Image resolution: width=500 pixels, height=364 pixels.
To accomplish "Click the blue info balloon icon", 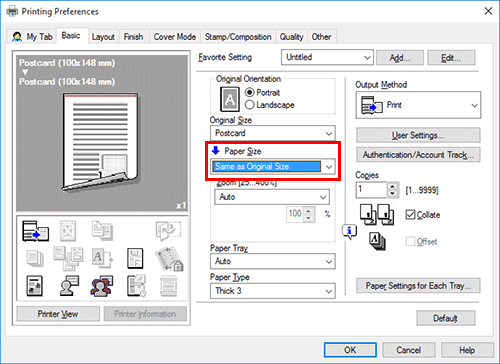I will (x=349, y=231).
